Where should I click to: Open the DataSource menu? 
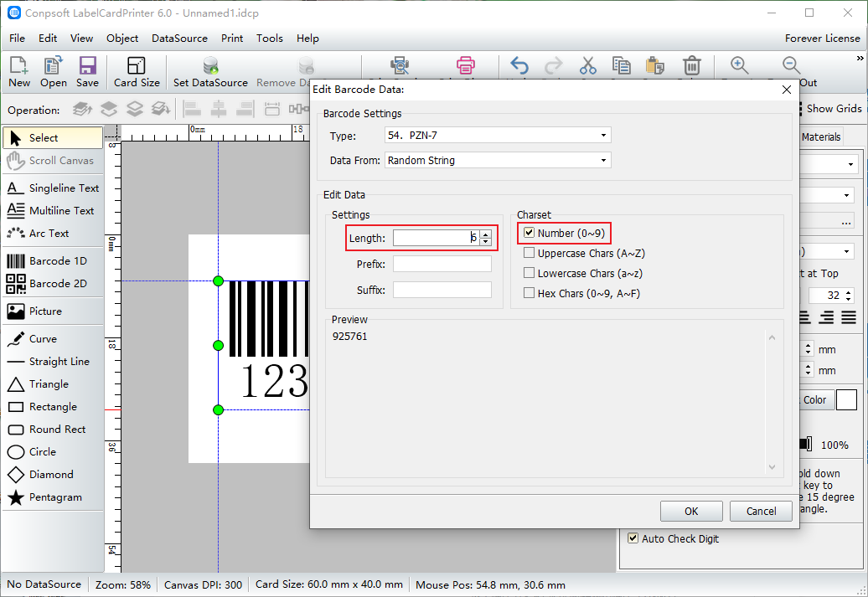179,39
